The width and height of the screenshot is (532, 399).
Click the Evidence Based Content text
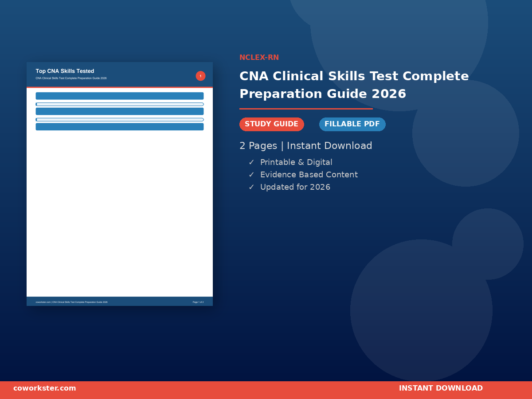[x=309, y=175]
